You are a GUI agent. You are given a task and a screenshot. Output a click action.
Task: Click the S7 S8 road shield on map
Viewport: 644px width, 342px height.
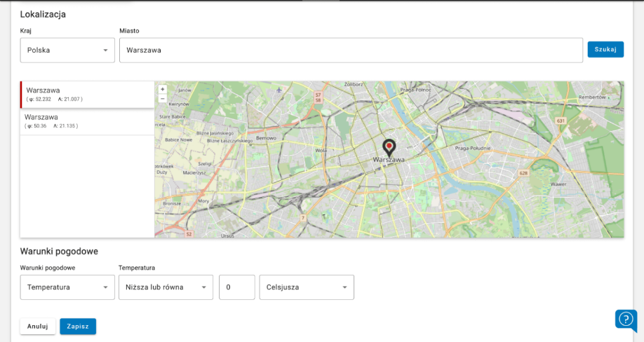tap(318, 97)
